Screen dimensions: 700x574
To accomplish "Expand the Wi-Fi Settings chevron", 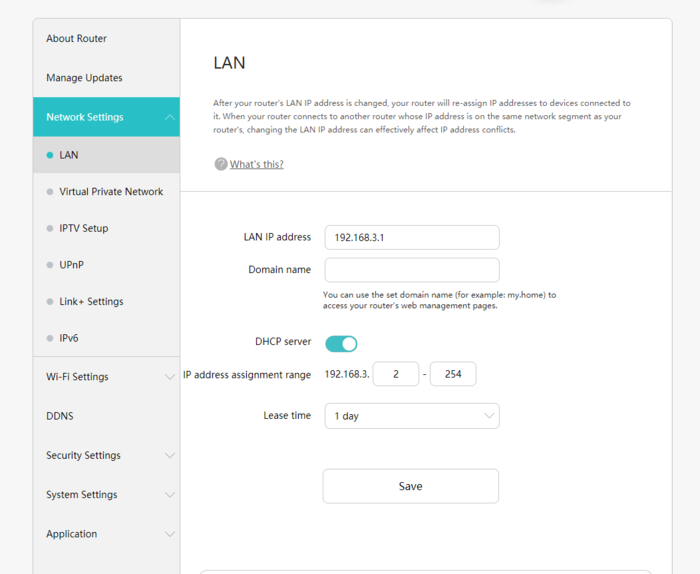I will pyautogui.click(x=170, y=377).
